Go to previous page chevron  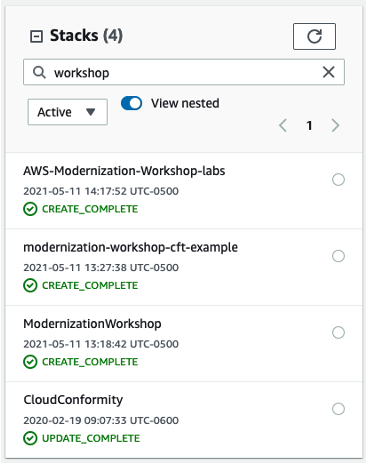point(283,126)
